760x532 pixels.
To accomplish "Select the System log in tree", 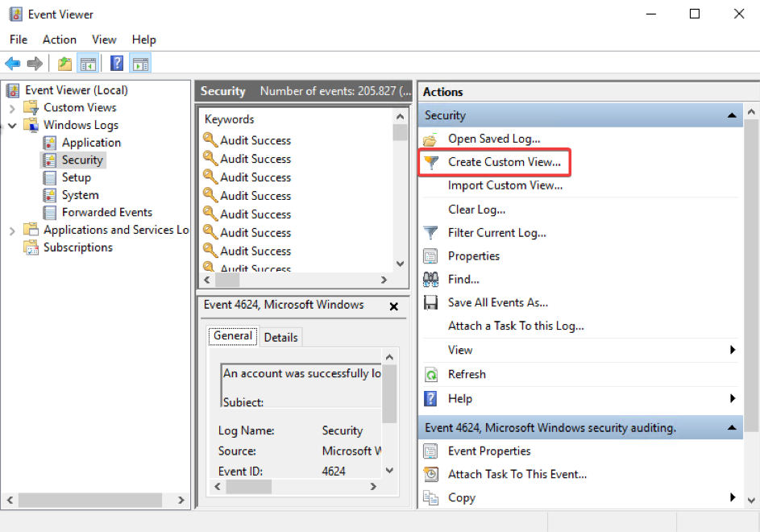I will [x=80, y=195].
